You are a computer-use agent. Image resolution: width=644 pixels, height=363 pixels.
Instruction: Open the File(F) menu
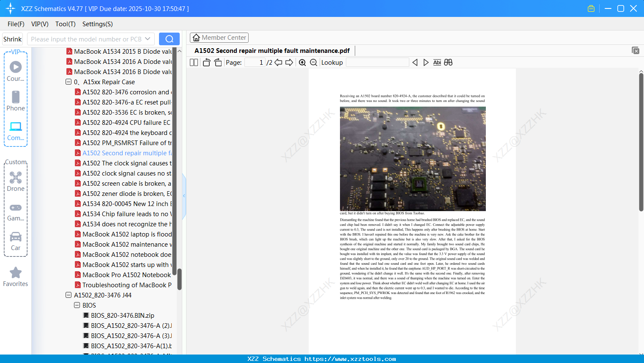click(16, 24)
